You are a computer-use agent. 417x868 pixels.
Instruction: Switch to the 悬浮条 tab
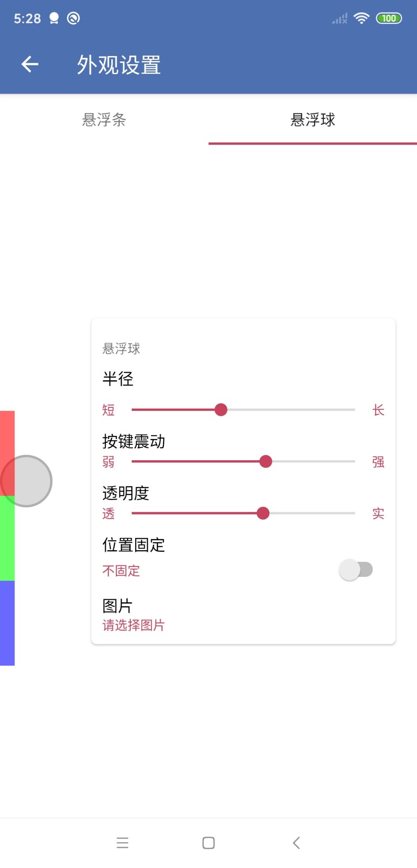[104, 120]
